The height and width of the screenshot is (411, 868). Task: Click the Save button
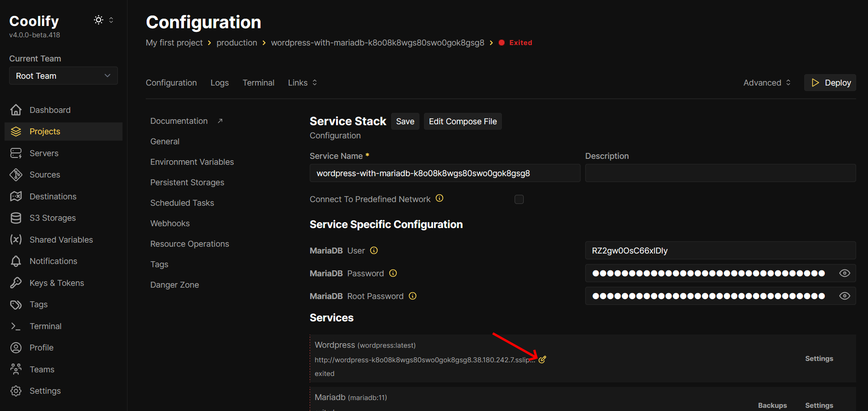(405, 121)
